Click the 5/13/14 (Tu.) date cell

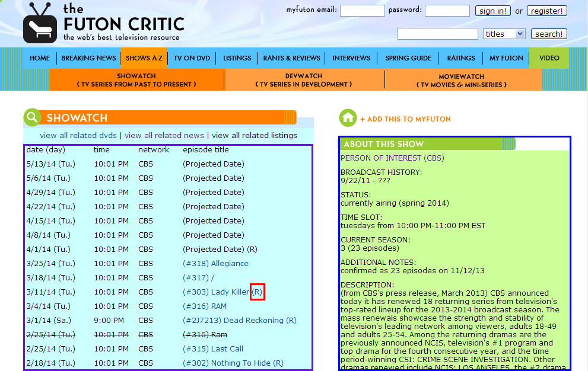[50, 164]
